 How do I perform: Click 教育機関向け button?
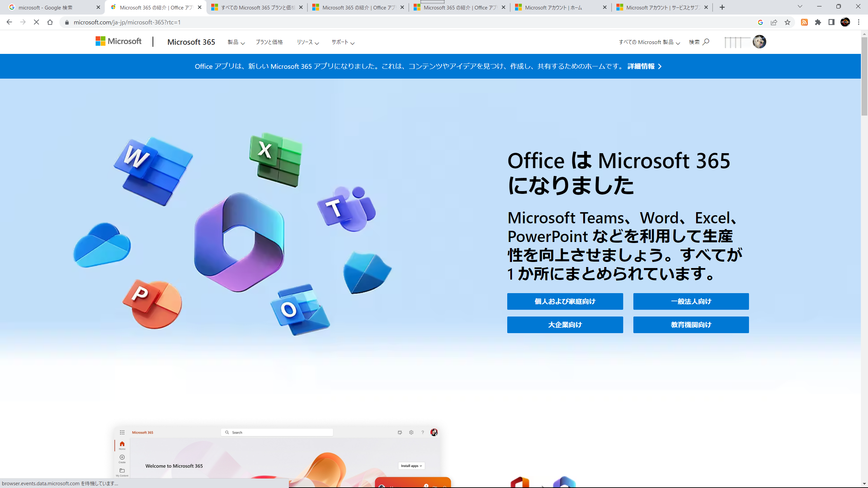click(691, 325)
